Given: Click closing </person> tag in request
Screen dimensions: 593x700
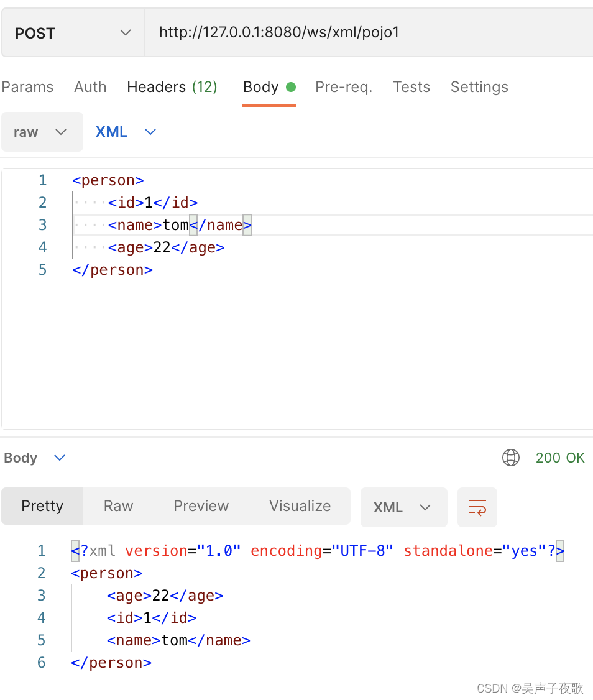Looking at the screenshot, I should (x=113, y=270).
